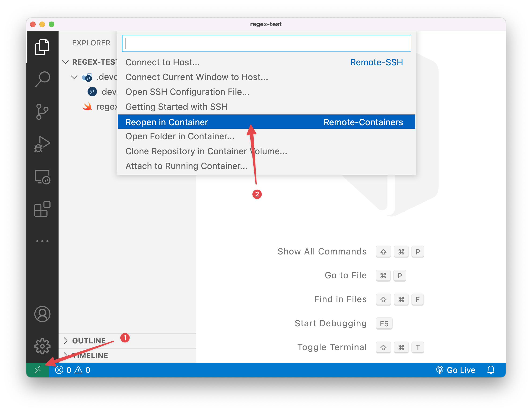
Task: Click Go Live in status bar
Action: (455, 370)
